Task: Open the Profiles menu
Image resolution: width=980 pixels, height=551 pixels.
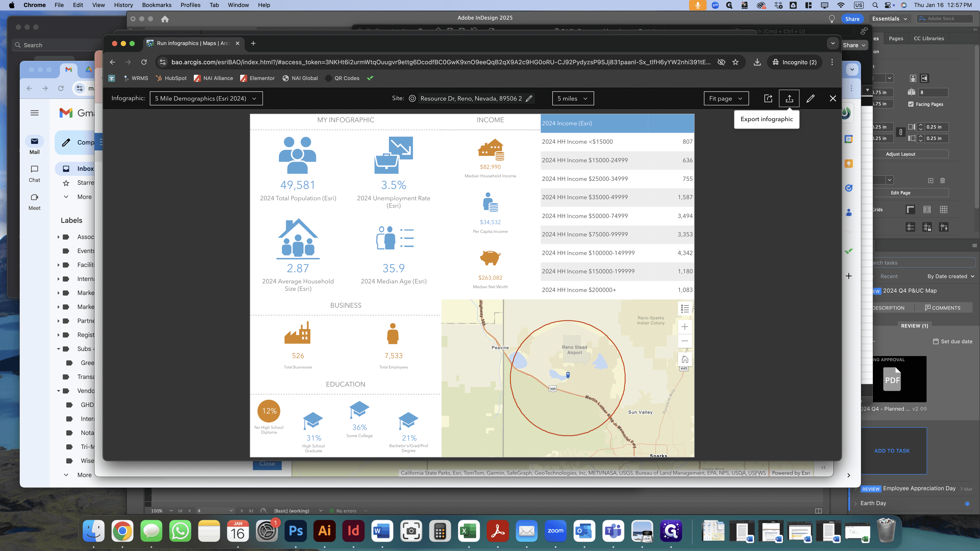Action: [x=190, y=5]
